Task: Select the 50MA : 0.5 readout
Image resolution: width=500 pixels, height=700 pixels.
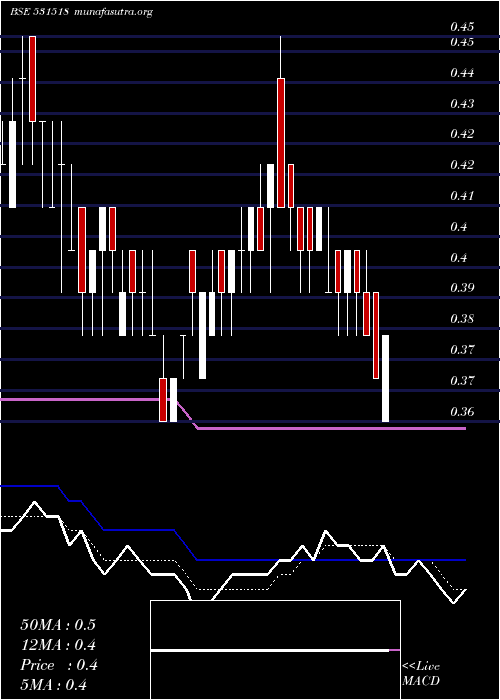Action: click(x=58, y=625)
